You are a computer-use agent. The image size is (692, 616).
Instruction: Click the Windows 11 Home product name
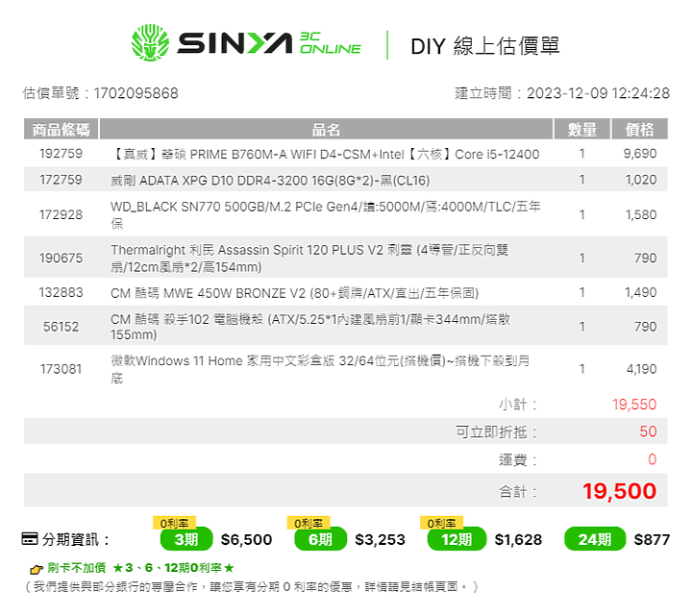tap(320, 369)
